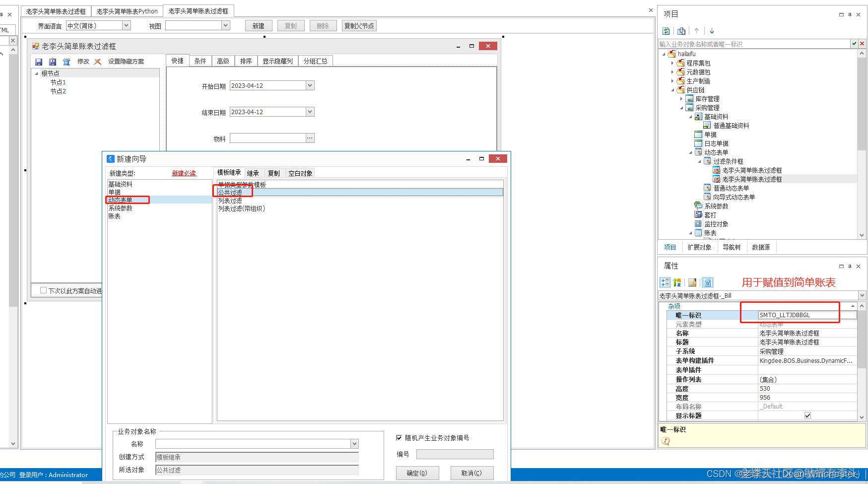
Task: Click the down arrow in 项目 toolbar
Action: [x=712, y=31]
